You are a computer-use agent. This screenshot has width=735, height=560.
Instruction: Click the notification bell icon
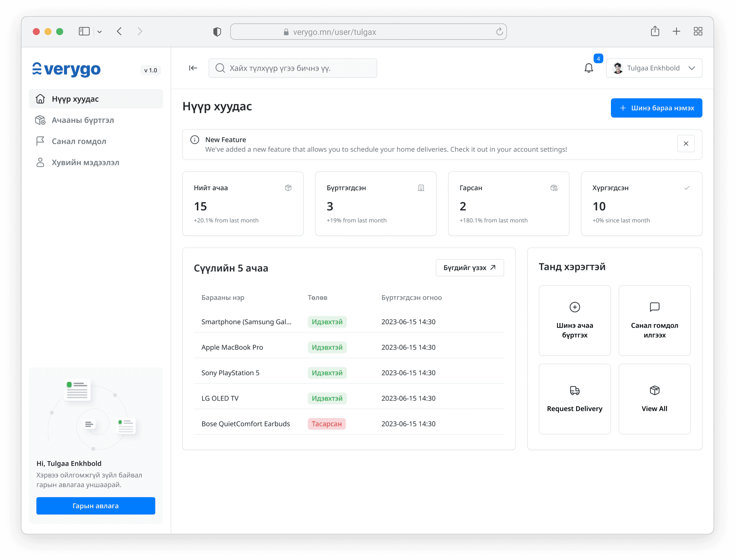pyautogui.click(x=589, y=68)
